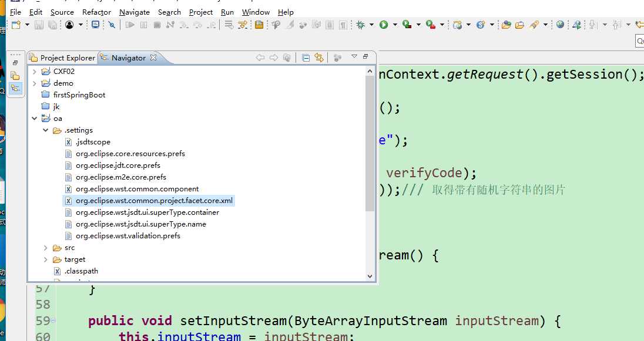Click the Save All toolbar icon
The width and height of the screenshot is (644, 341).
click(x=52, y=25)
